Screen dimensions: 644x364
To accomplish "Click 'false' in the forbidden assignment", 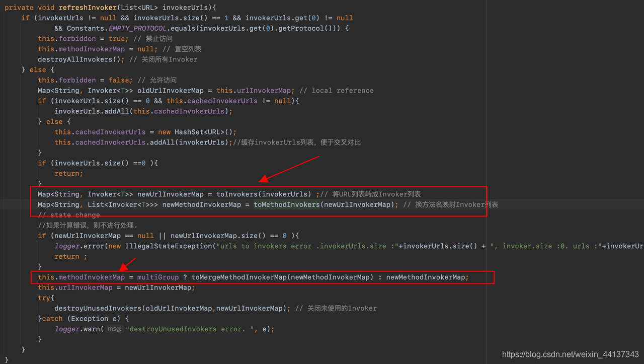I will coord(119,80).
